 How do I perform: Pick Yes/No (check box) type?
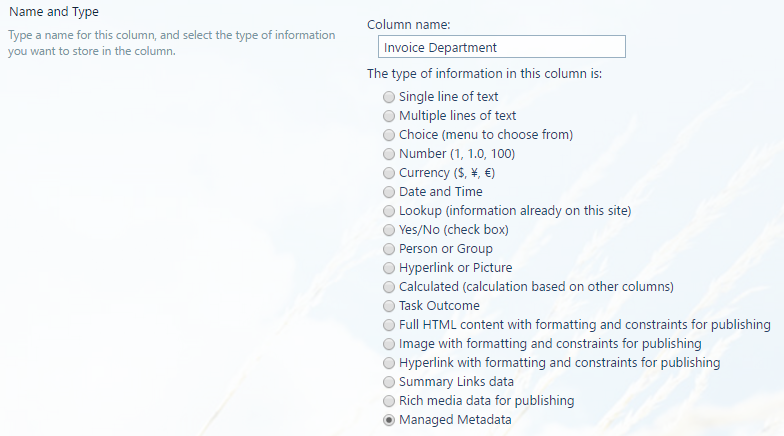pos(389,230)
